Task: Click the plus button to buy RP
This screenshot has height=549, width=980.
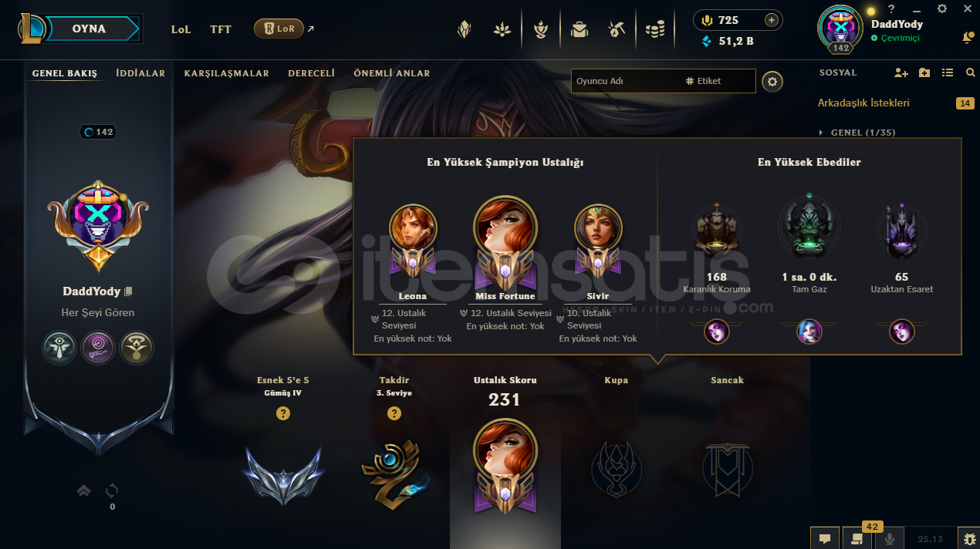Action: [x=771, y=20]
